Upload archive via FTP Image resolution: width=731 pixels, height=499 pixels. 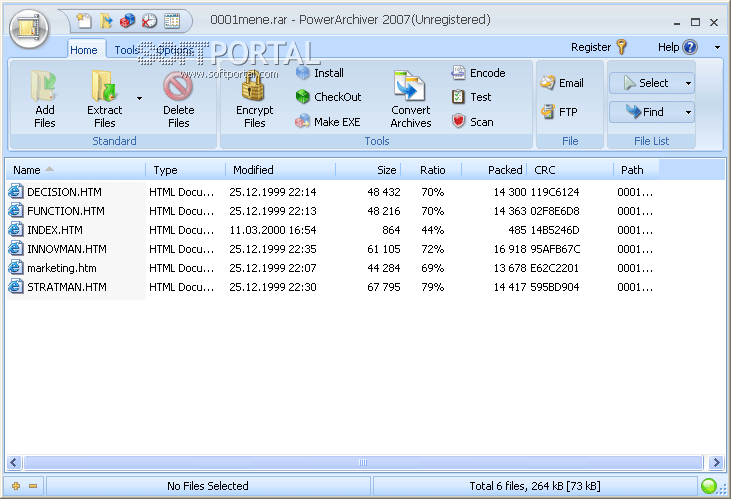point(559,112)
